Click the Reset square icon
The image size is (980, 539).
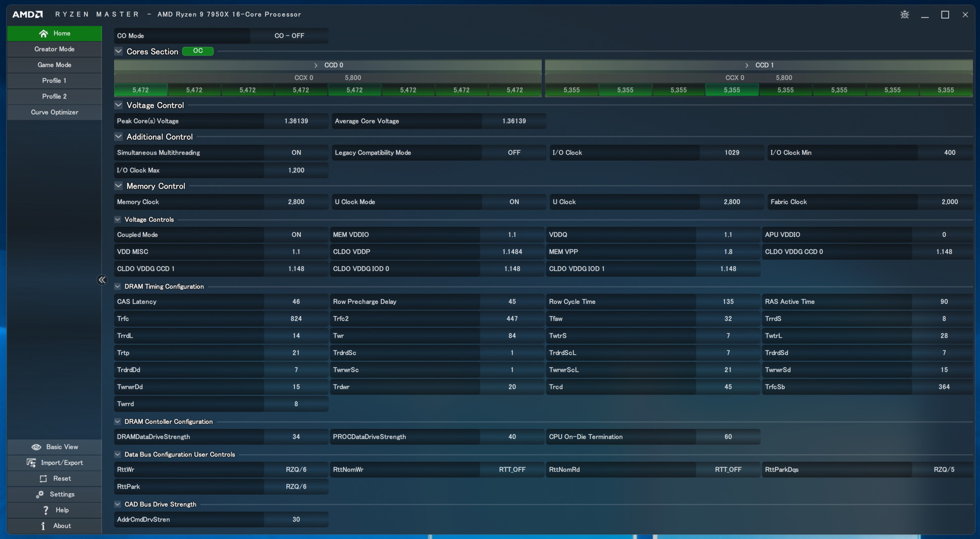[43, 478]
